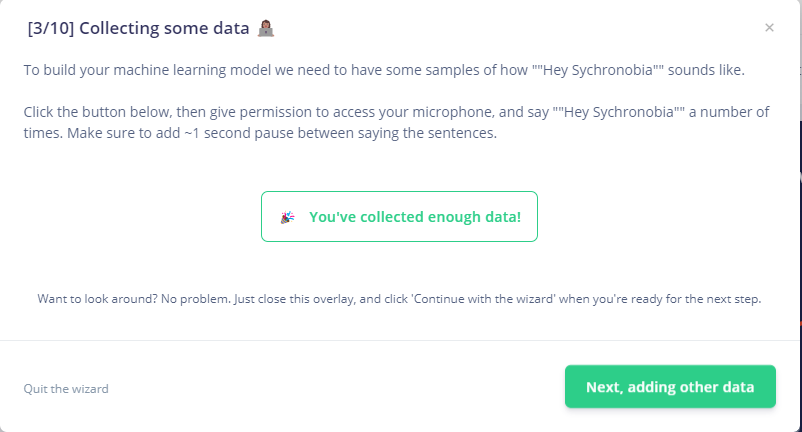The width and height of the screenshot is (802, 432).
Task: Click the empty footer area beside Quit the wizard
Action: point(330,389)
